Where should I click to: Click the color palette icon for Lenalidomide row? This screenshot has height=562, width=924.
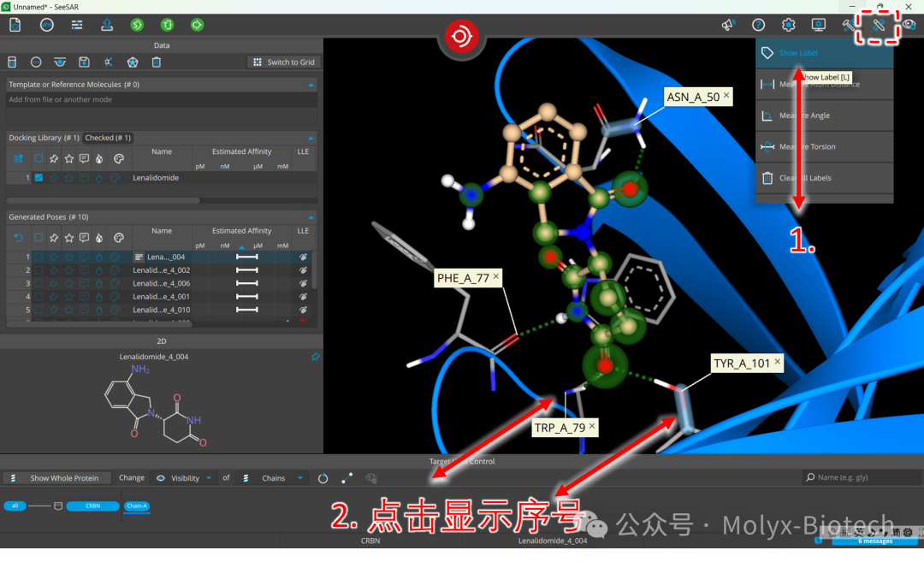[x=115, y=177]
